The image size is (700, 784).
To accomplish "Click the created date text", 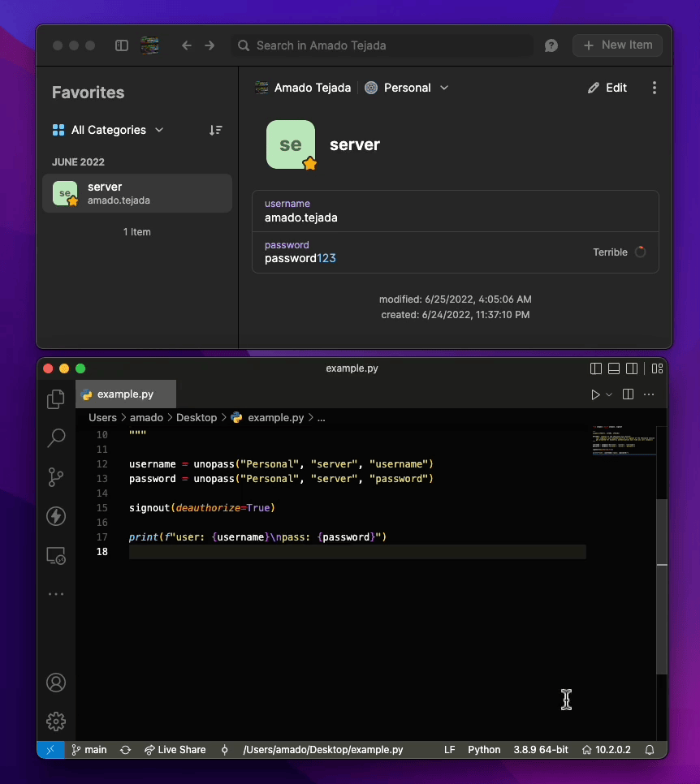I will click(x=456, y=315).
